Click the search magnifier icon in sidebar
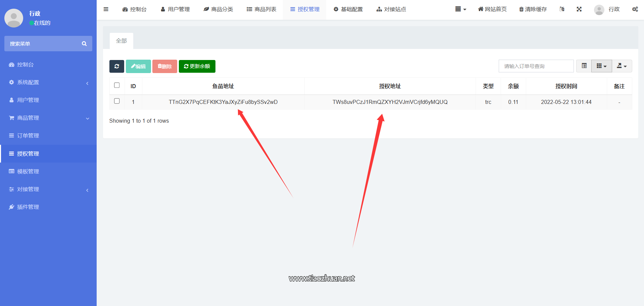 [x=84, y=44]
